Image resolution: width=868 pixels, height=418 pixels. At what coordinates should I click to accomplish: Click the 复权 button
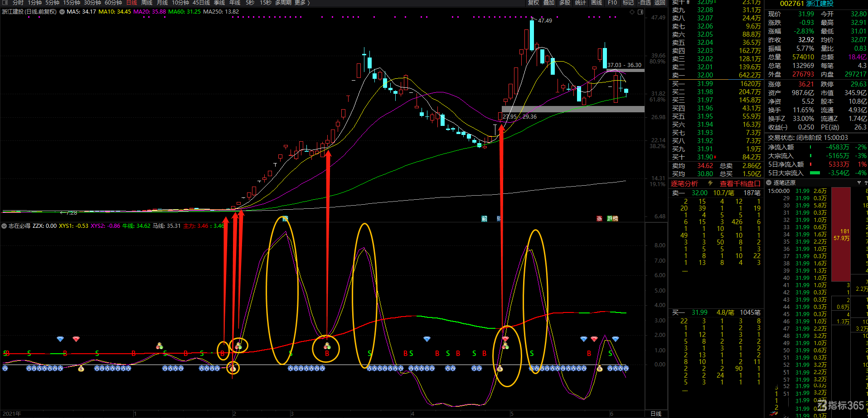click(x=533, y=3)
